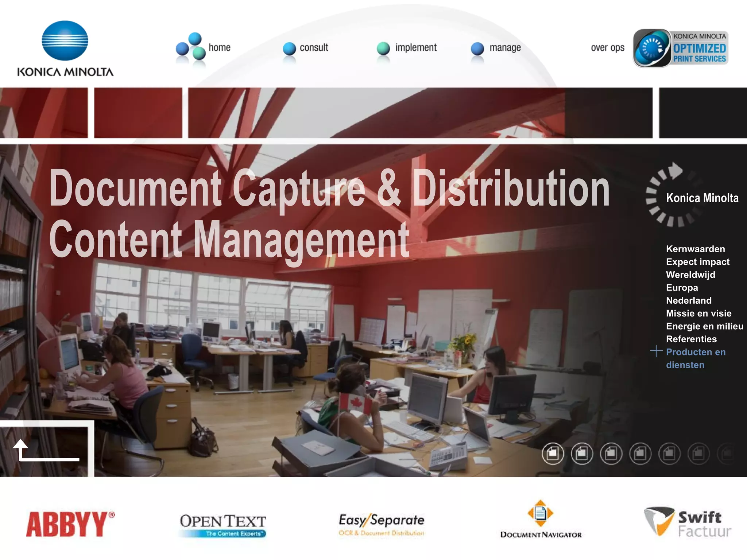747x560 pixels.
Task: Open the home menu item
Action: [219, 47]
